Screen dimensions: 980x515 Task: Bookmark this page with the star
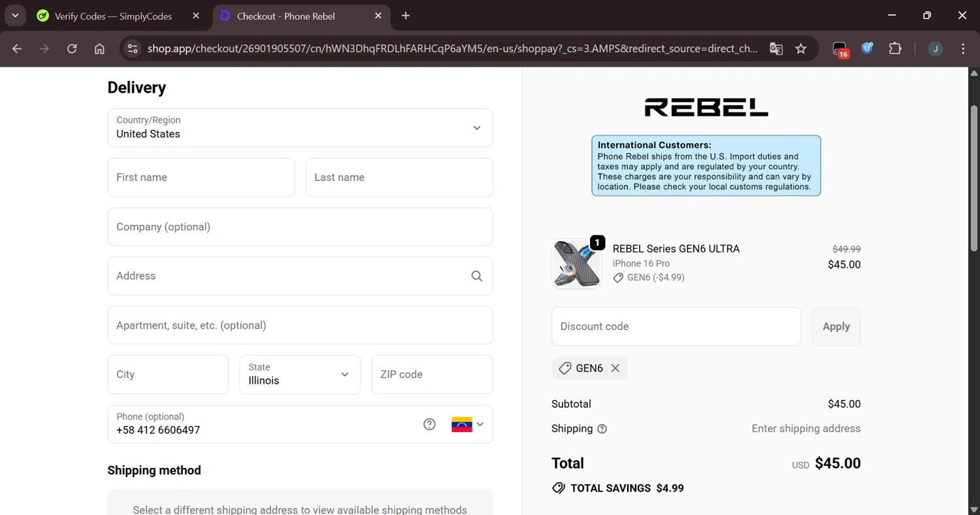[x=801, y=49]
